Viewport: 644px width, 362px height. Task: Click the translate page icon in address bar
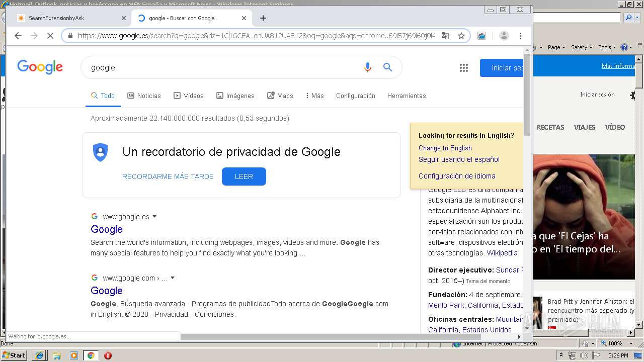(x=445, y=36)
